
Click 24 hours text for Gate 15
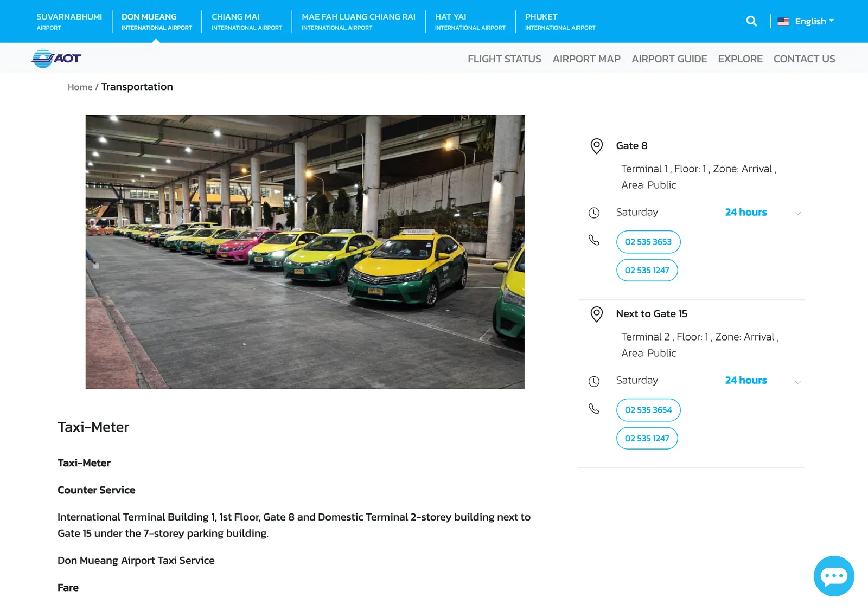(x=746, y=380)
